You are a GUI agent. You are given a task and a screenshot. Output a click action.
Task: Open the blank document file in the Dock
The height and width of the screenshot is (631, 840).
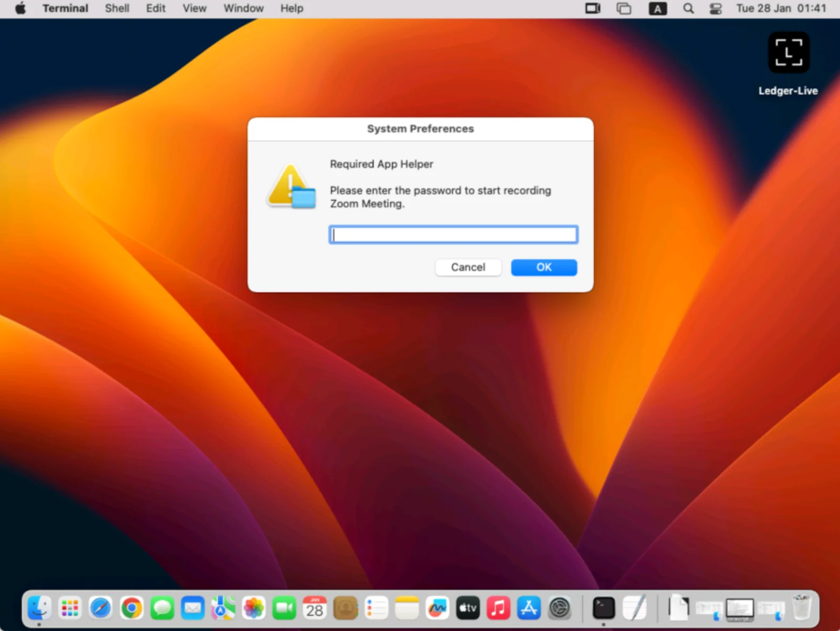(678, 608)
